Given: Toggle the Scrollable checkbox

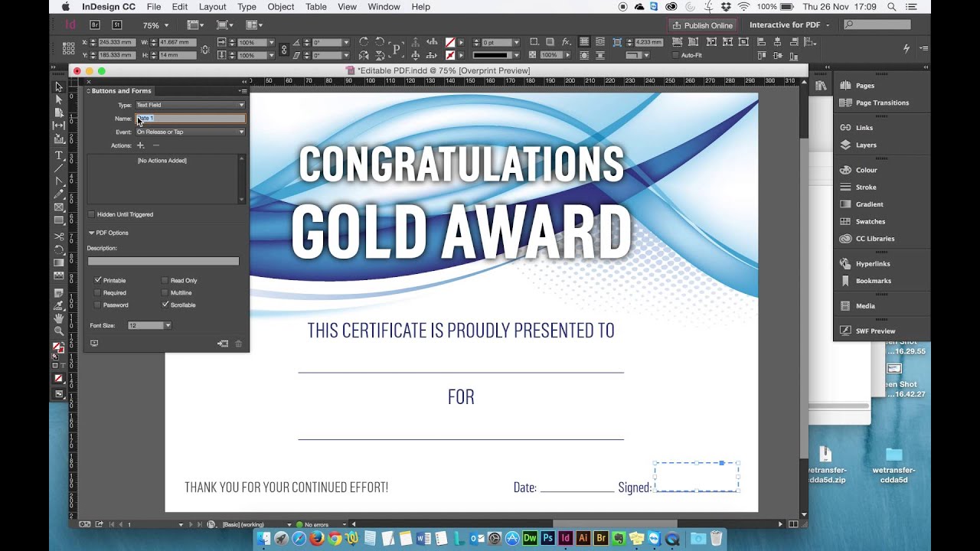Looking at the screenshot, I should point(165,305).
